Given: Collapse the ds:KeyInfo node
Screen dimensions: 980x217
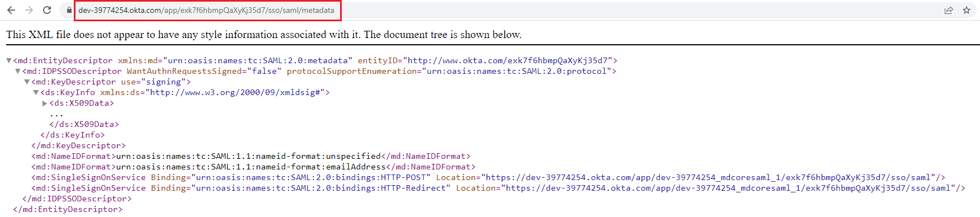Looking at the screenshot, I should (x=36, y=92).
